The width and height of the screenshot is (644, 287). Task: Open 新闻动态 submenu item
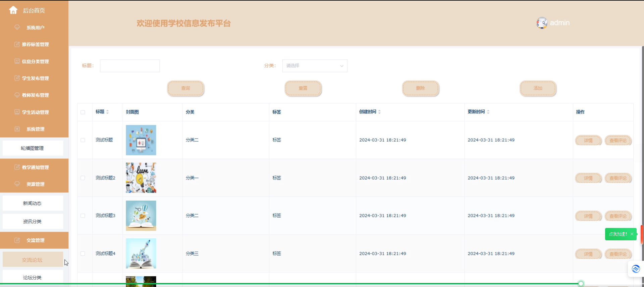[x=33, y=203]
